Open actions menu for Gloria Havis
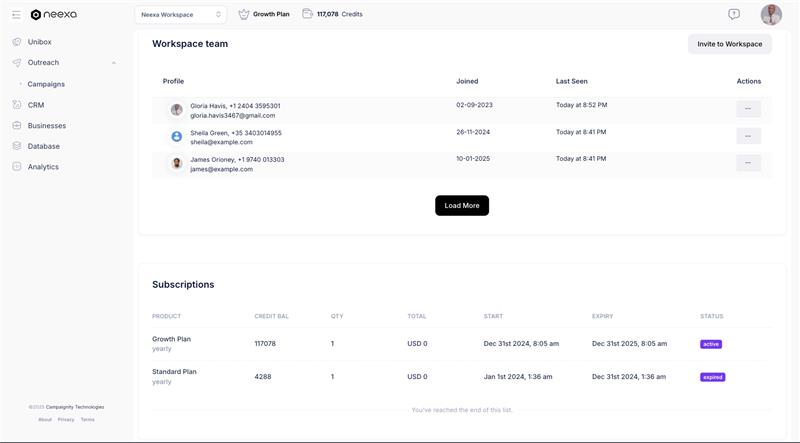Screen dimensions: 800x443 748,109
